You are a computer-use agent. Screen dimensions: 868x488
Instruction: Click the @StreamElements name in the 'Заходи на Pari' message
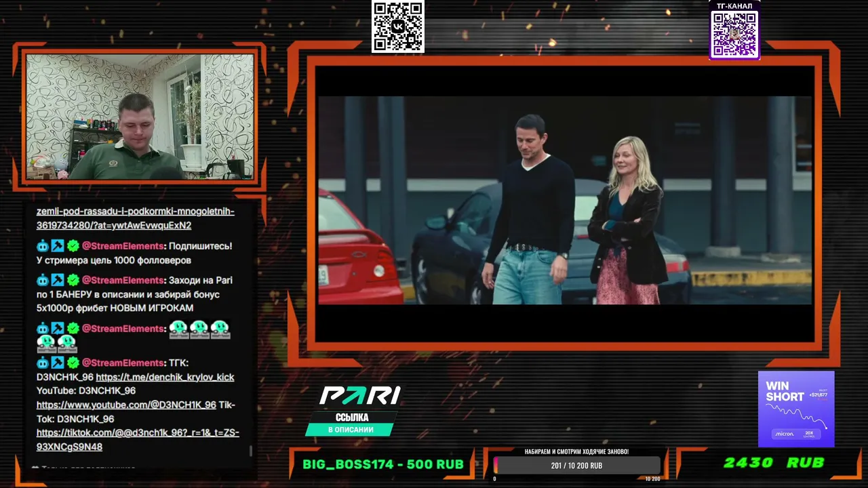click(123, 280)
